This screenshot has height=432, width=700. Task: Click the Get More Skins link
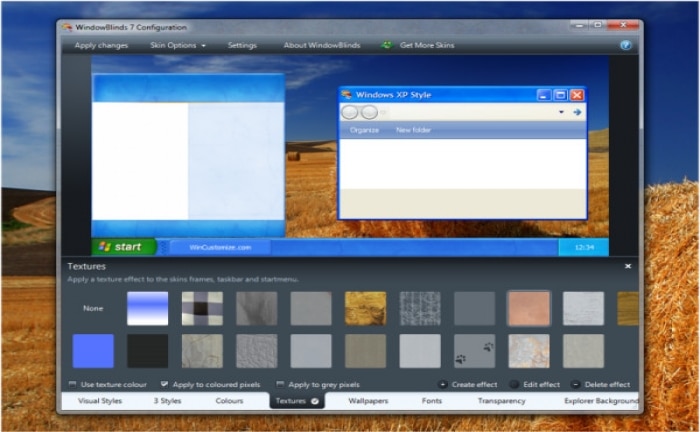pos(427,45)
